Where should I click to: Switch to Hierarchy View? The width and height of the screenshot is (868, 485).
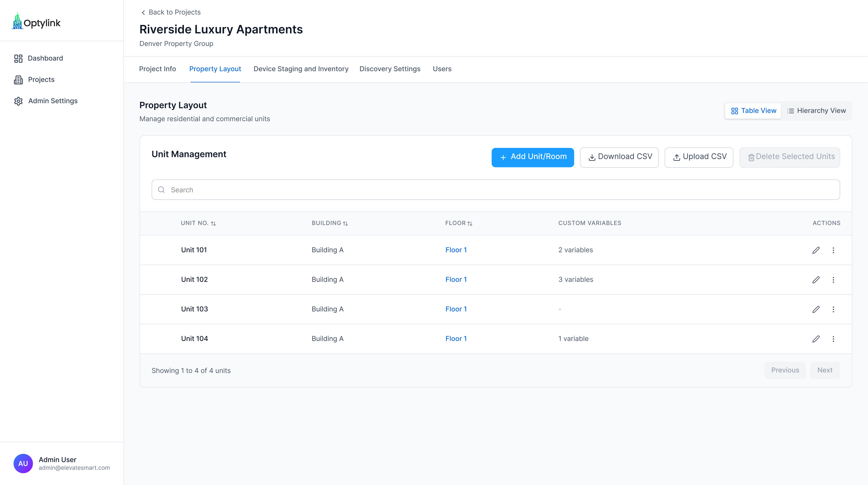(816, 111)
